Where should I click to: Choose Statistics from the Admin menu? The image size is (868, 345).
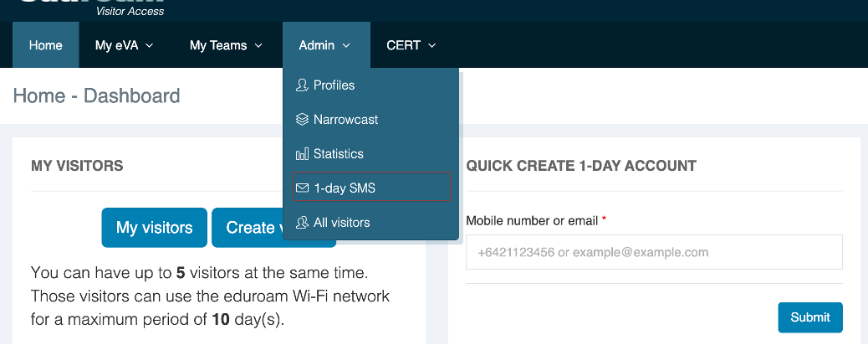pyautogui.click(x=338, y=154)
